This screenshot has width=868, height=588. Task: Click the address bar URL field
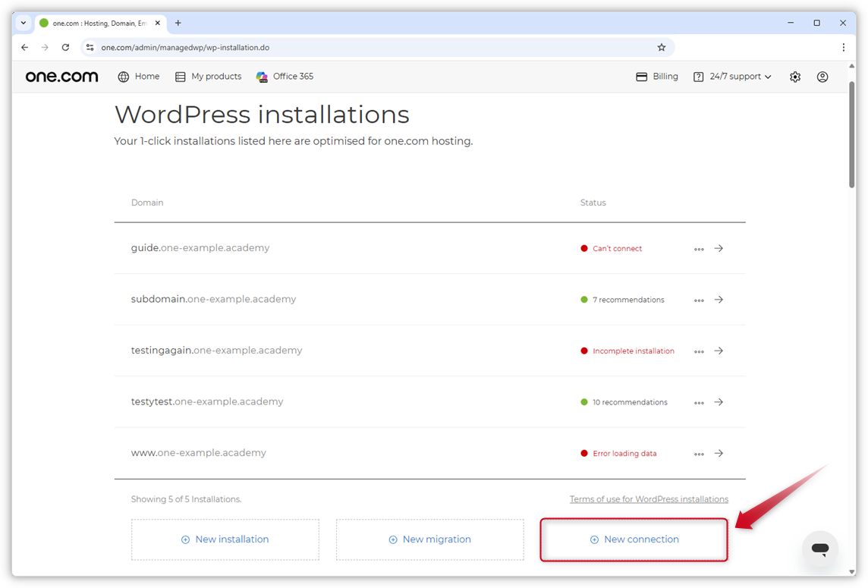pyautogui.click(x=376, y=48)
